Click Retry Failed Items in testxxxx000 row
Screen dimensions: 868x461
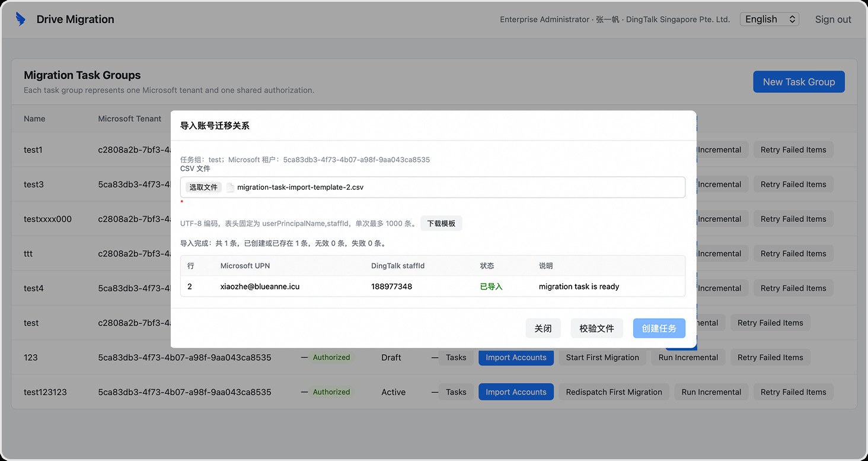(x=793, y=219)
